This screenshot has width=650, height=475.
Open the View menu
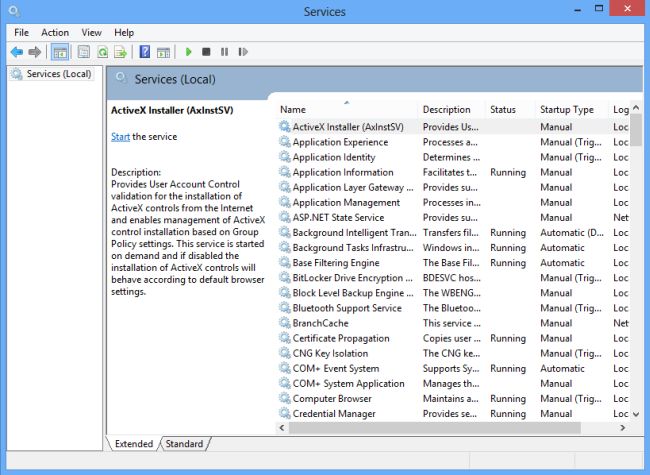click(x=91, y=32)
